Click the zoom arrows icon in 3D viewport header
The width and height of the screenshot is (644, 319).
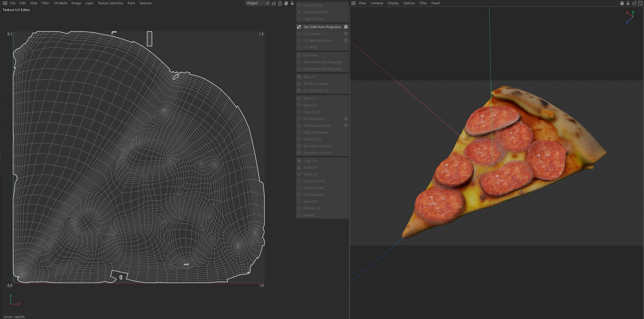point(628,3)
